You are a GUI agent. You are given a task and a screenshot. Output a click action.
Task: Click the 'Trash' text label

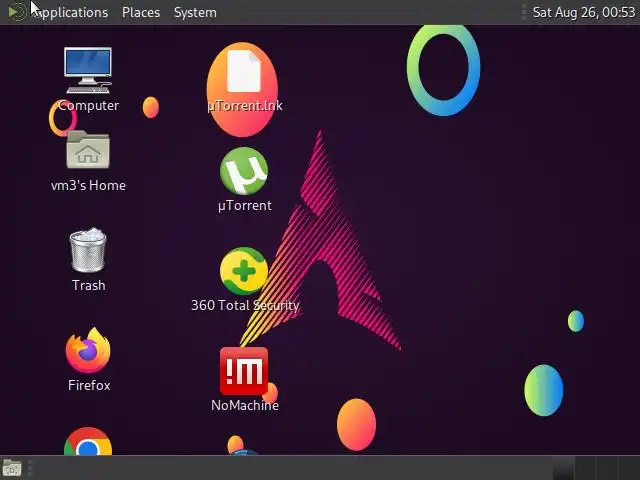point(89,285)
